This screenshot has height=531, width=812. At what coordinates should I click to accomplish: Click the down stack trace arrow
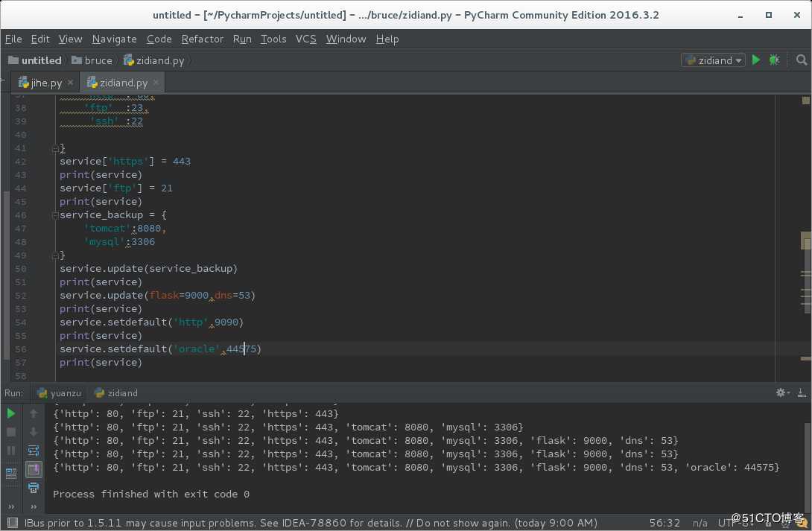(x=34, y=432)
